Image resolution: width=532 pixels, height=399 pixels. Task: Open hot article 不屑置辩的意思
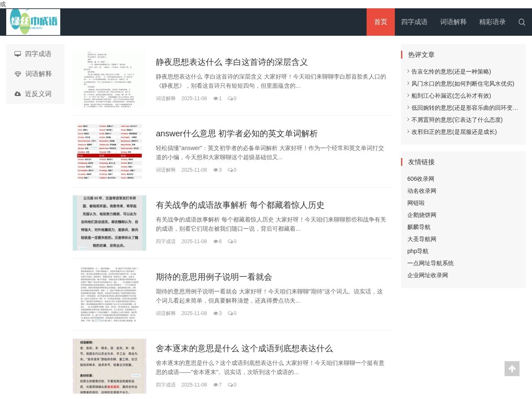[457, 120]
